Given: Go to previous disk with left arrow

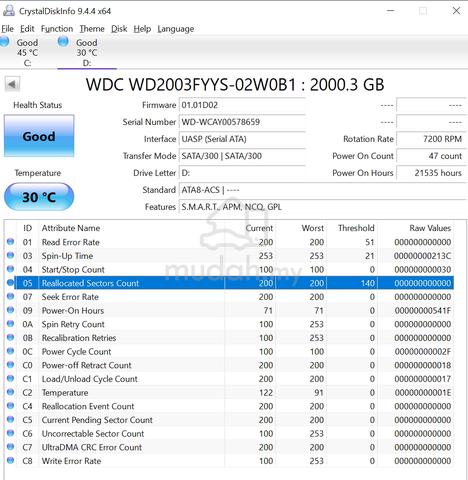Looking at the screenshot, I should pos(12,84).
